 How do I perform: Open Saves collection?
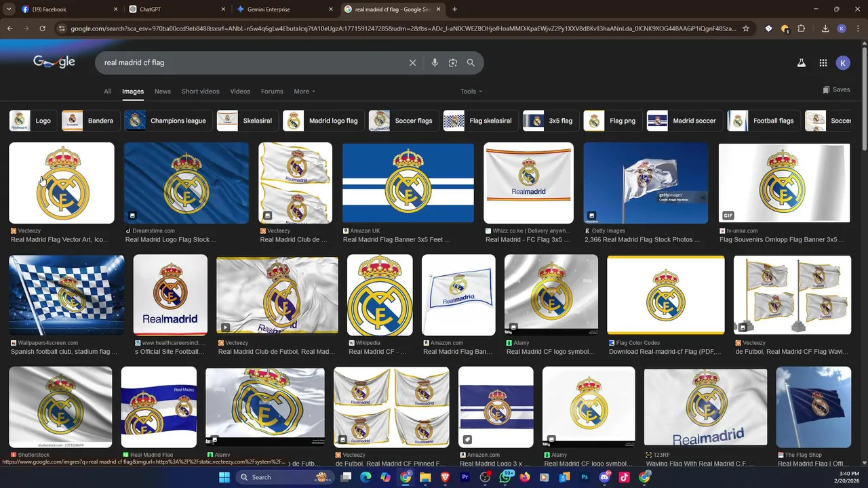point(836,89)
